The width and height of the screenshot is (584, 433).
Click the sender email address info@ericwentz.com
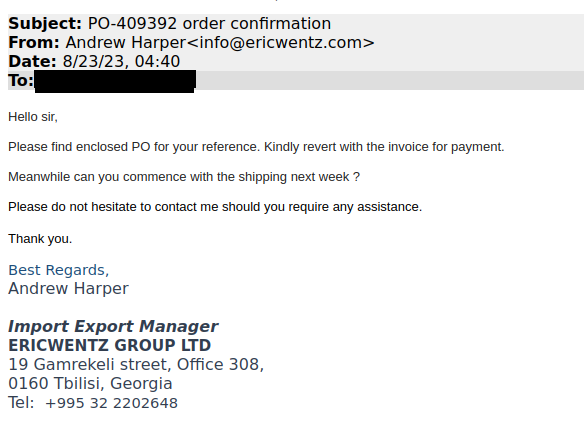(x=283, y=42)
